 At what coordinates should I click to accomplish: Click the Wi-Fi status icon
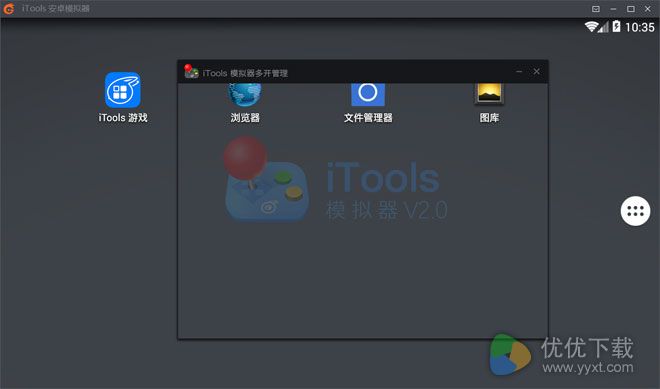coord(591,27)
